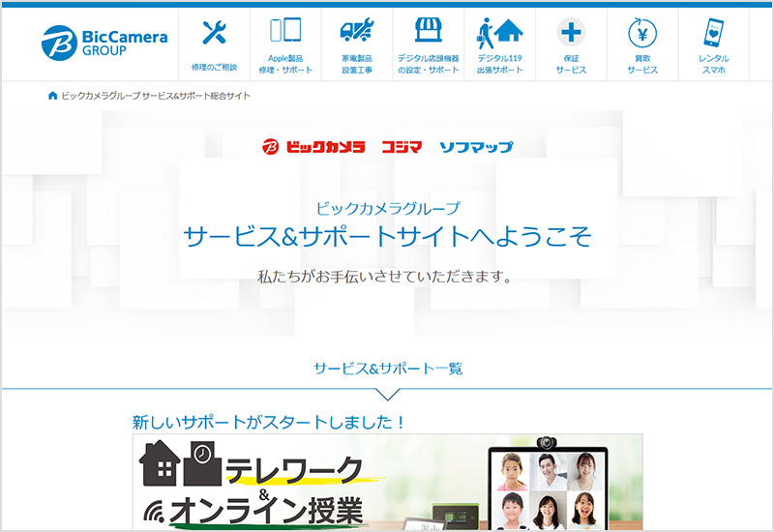Click the text 私たちがお手伝いさせていただきます。
Image resolution: width=774 pixels, height=532 pixels.
pos(385,277)
